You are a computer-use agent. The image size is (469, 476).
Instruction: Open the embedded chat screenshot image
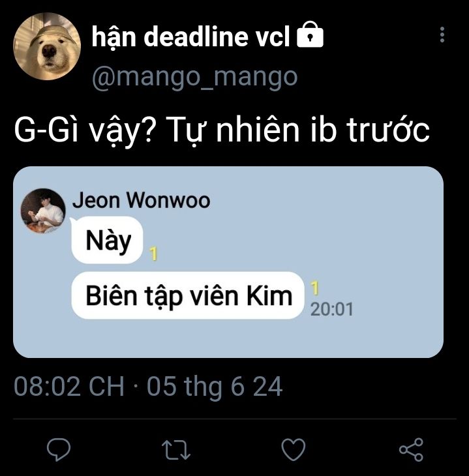[228, 262]
